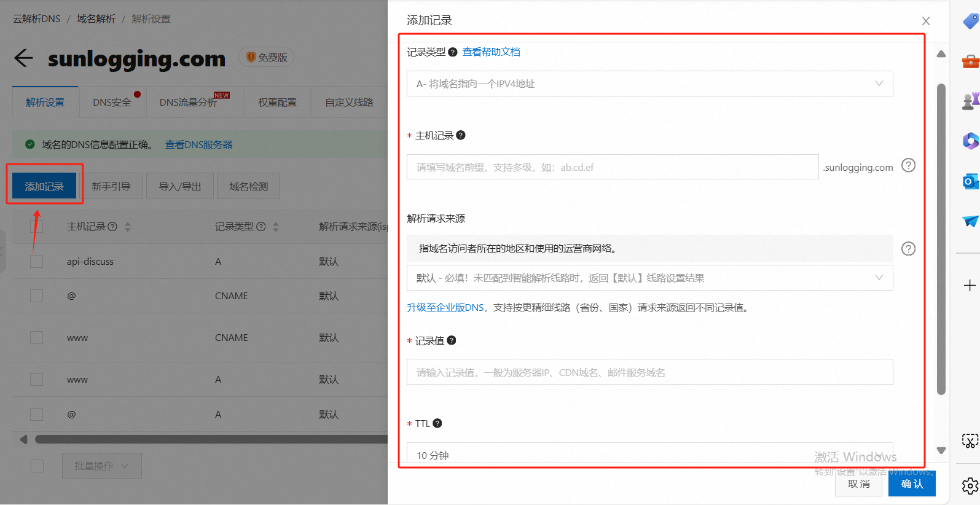Toggle the select-all checkbox in table header
The width and height of the screenshot is (980, 505).
pyautogui.click(x=37, y=227)
